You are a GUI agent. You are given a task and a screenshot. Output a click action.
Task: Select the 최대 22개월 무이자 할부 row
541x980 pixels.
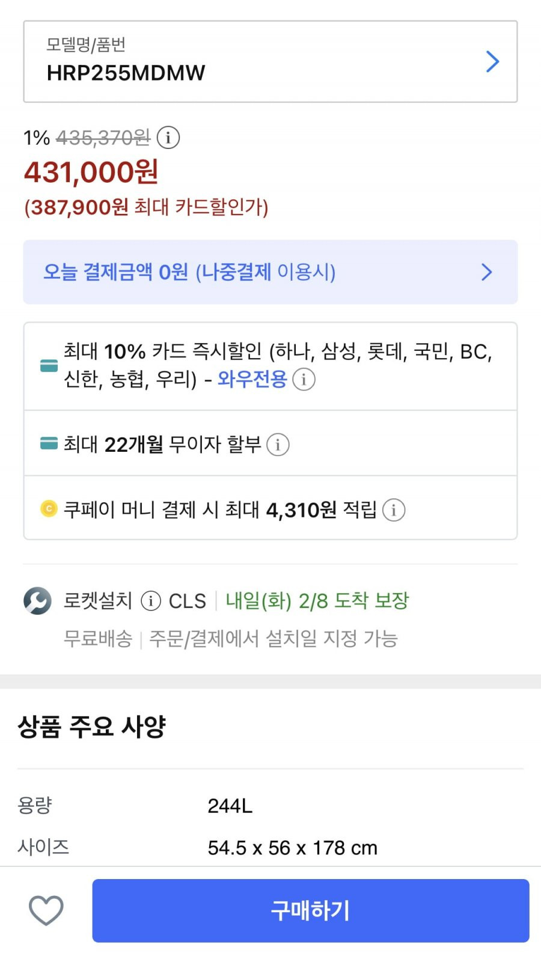pos(270,443)
